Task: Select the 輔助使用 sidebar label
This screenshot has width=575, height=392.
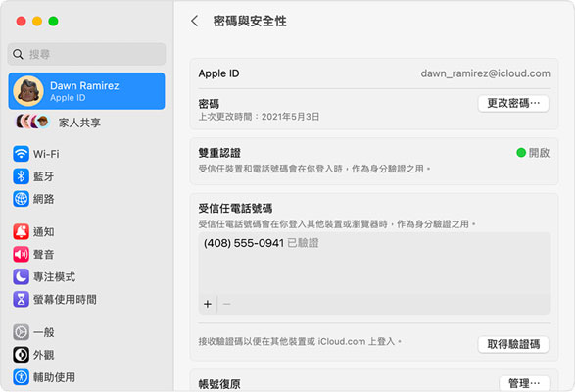Action: (54, 377)
